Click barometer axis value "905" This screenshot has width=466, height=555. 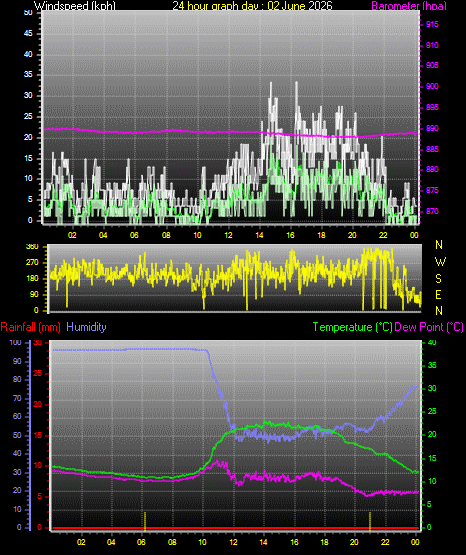[x=432, y=65]
